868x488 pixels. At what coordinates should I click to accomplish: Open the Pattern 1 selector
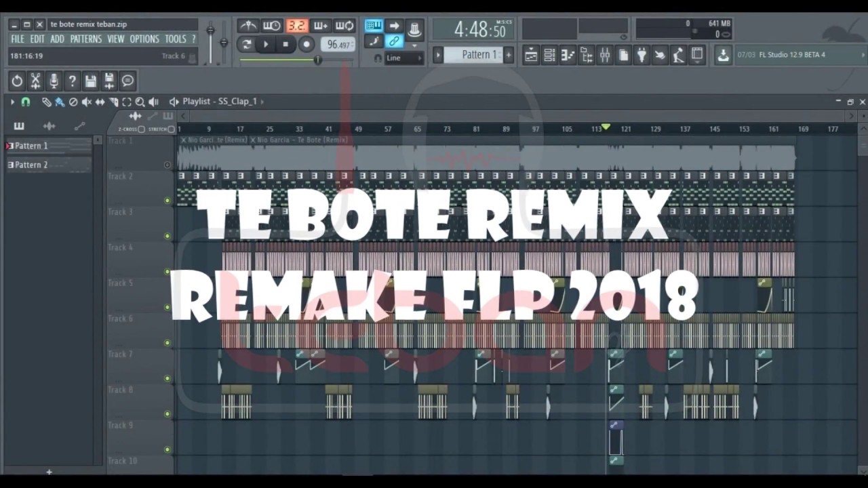(x=474, y=55)
